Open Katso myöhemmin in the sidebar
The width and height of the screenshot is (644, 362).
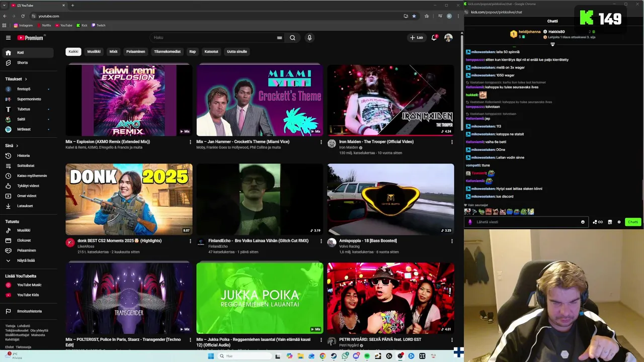[28, 176]
